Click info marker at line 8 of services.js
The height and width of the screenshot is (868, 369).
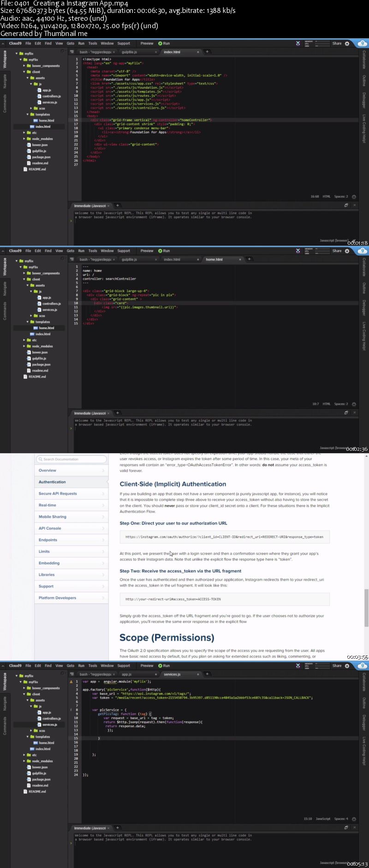click(x=71, y=710)
